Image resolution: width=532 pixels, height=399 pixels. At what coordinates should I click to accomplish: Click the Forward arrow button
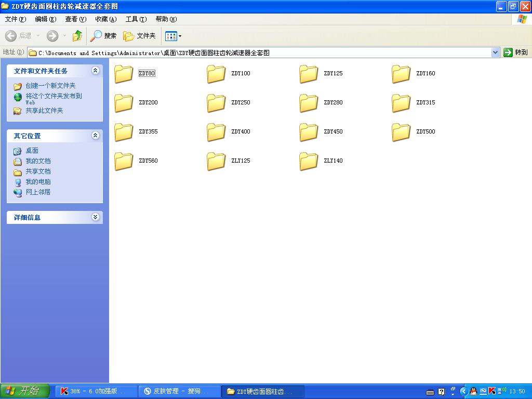[52, 36]
